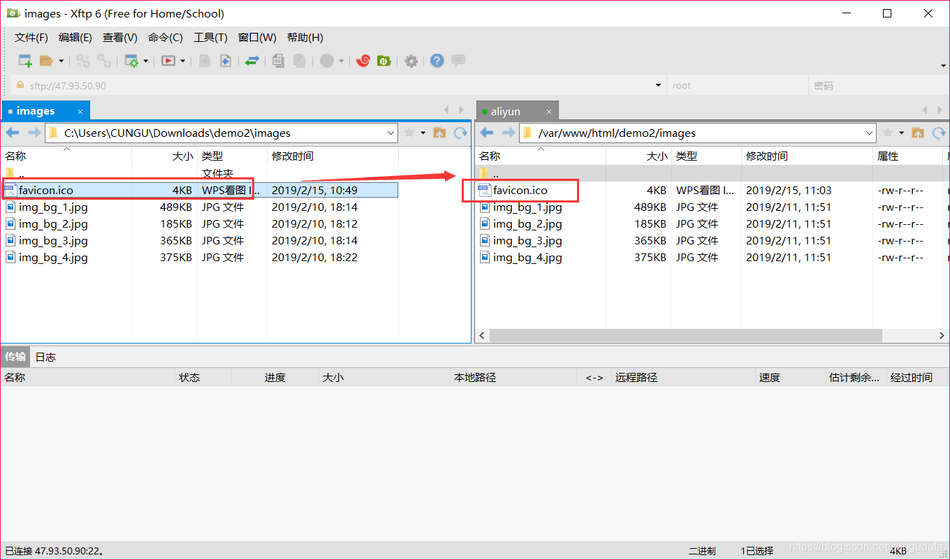The height and width of the screenshot is (560, 950).
Task: Click the red play-screen toolbar icon
Action: 168,61
